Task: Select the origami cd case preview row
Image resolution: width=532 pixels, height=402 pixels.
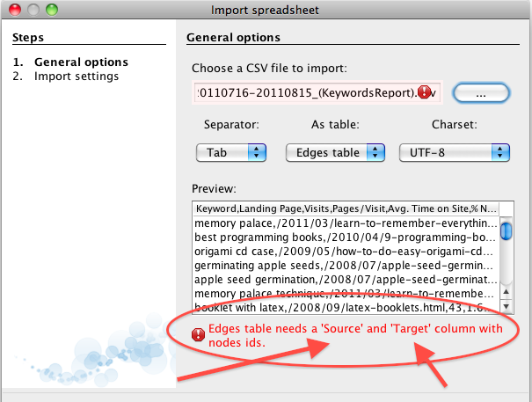Action: pos(346,252)
